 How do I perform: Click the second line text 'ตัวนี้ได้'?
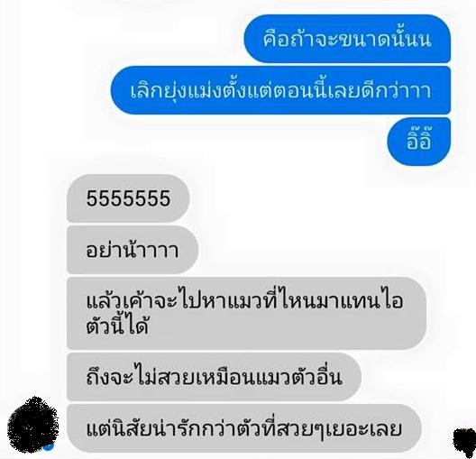[117, 326]
